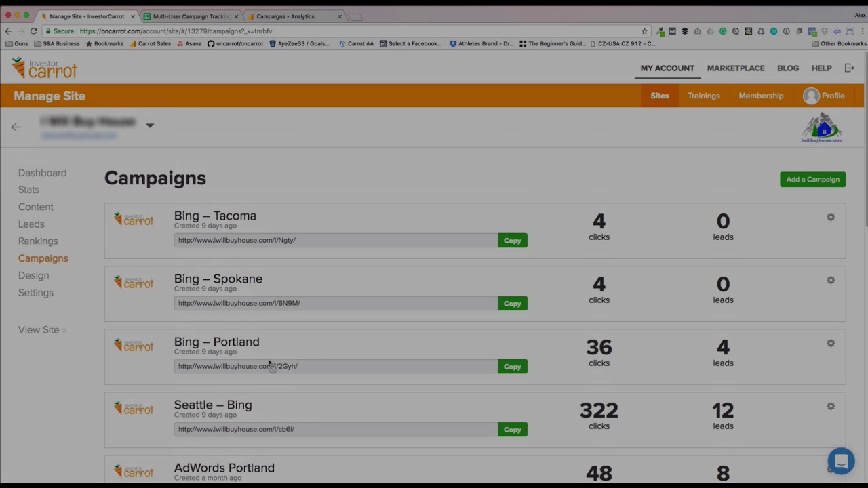Open Content in the sidebar
Screen dimensions: 868x488
[x=35, y=207]
